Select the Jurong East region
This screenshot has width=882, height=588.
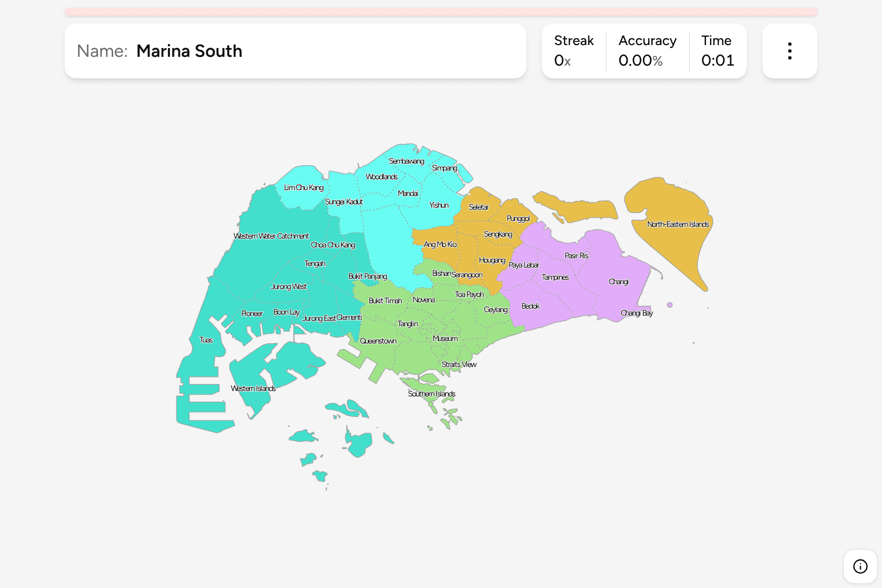tap(319, 318)
